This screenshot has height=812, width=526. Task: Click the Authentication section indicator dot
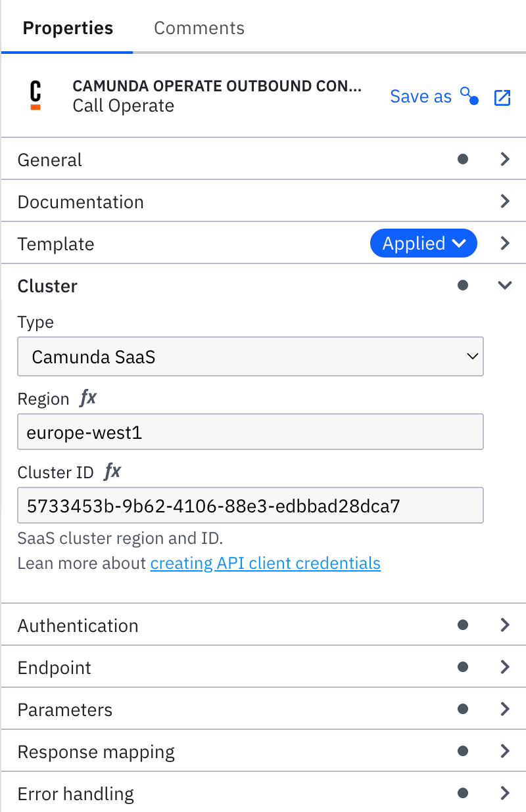click(x=463, y=625)
